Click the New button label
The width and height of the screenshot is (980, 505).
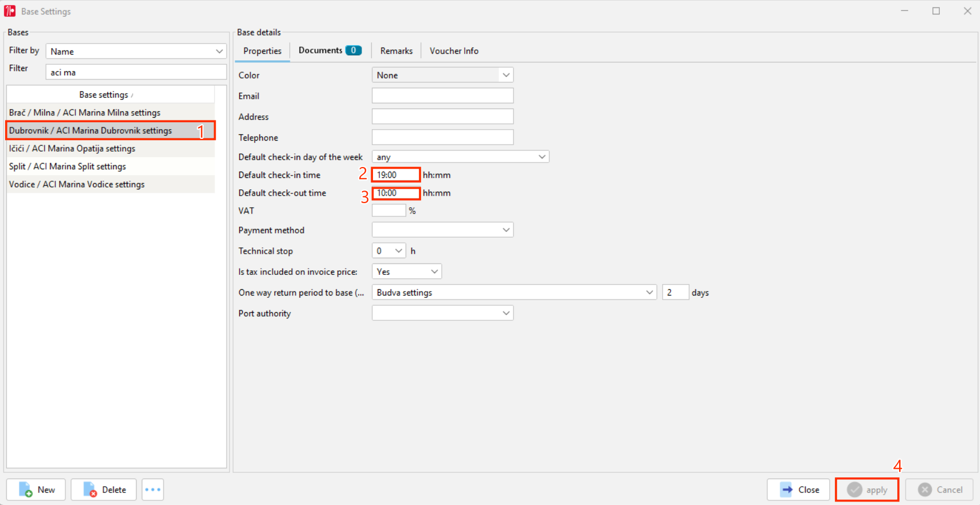coord(46,490)
